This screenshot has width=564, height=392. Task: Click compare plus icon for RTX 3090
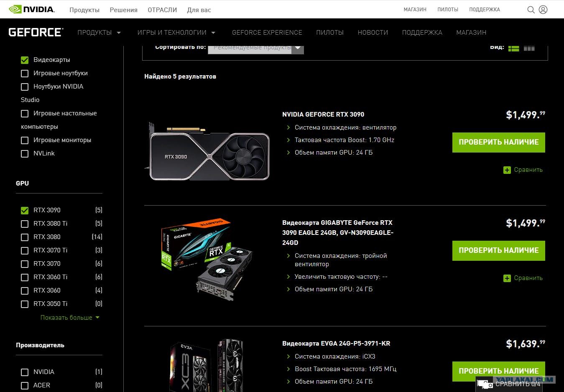pyautogui.click(x=507, y=170)
